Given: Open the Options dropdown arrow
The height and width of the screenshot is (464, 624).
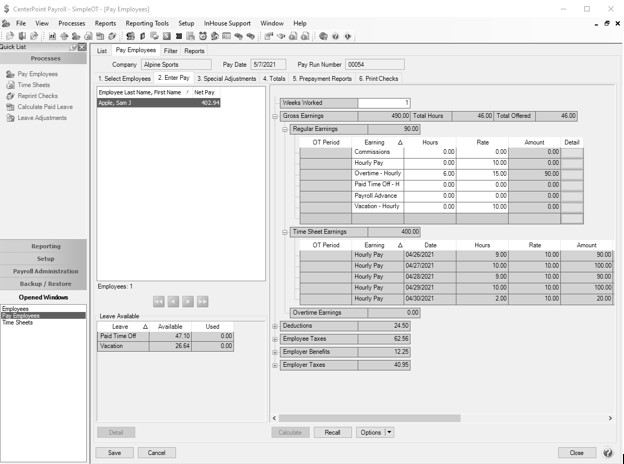Looking at the screenshot, I should (x=390, y=433).
